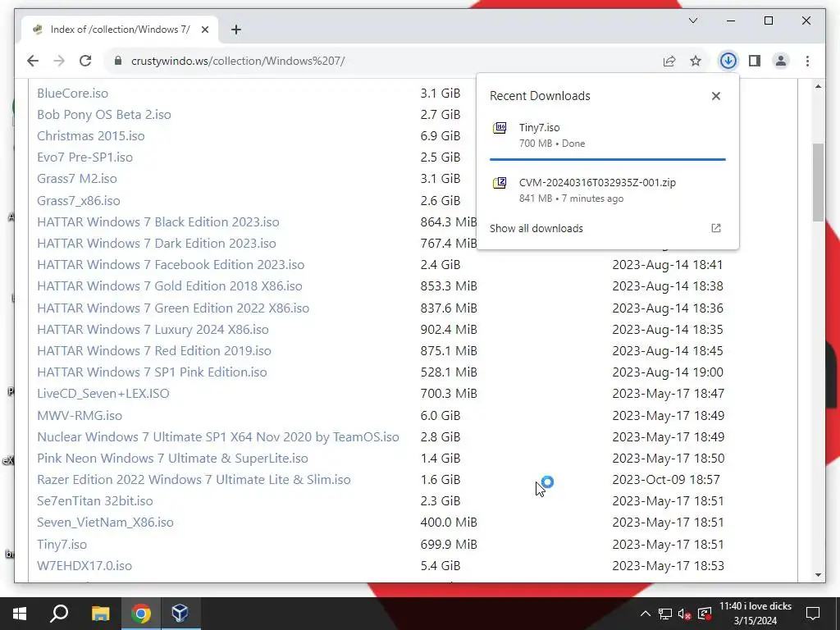Open the CVM-20240316T032935Z-001.zip download
Screen dimensions: 840x630
coord(608,189)
